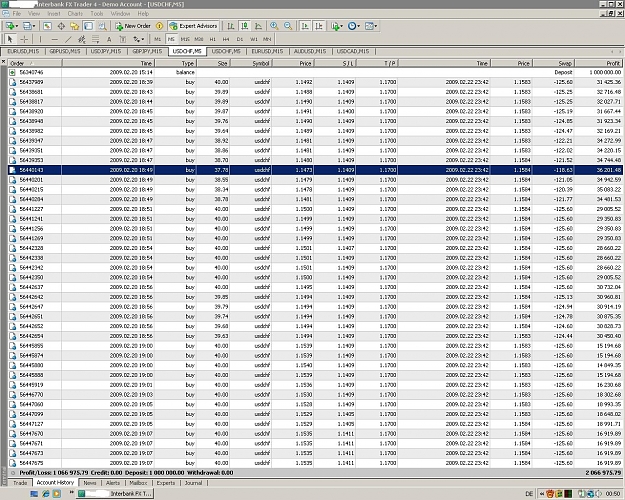
Task: Click the DE language indicator
Action: click(529, 494)
